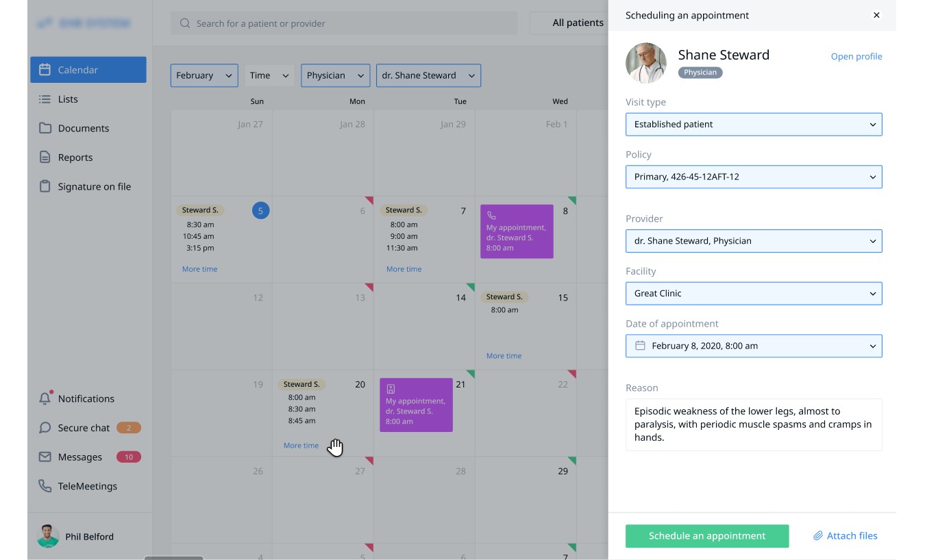
Task: Click Schedule an appointment button
Action: [707, 536]
